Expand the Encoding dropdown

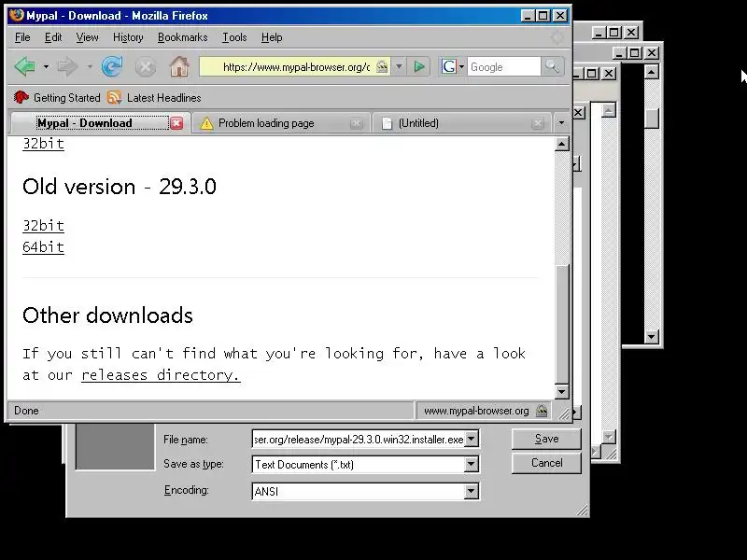472,491
